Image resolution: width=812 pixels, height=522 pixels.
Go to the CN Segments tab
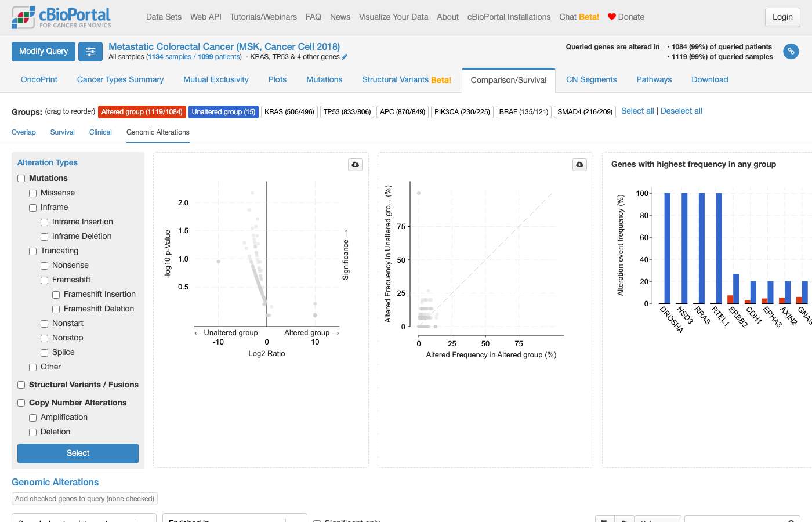pyautogui.click(x=592, y=80)
